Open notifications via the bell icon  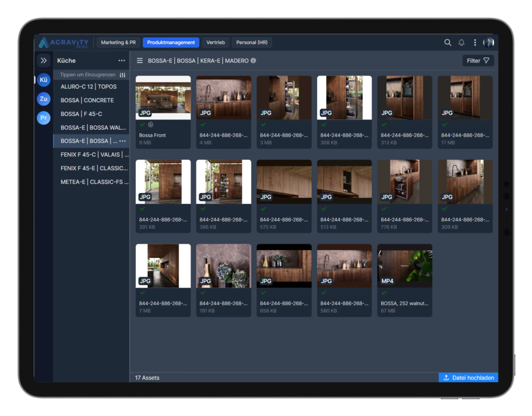pos(461,42)
